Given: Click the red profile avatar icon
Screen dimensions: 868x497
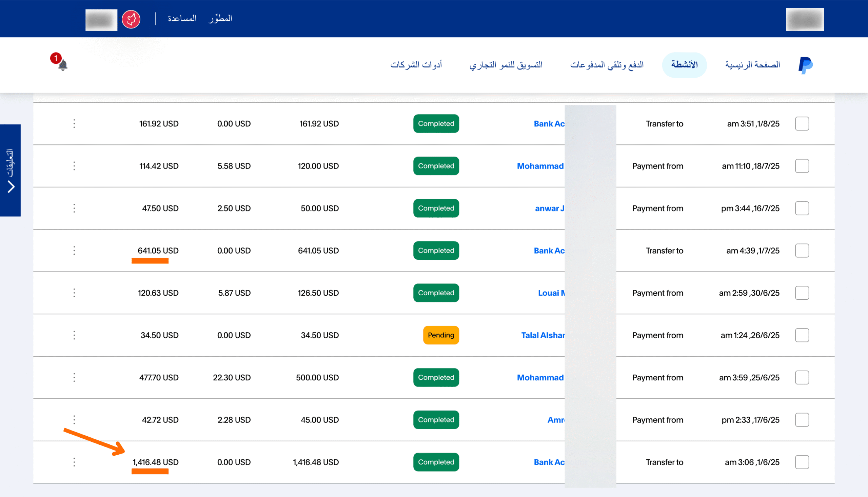Looking at the screenshot, I should tap(131, 19).
